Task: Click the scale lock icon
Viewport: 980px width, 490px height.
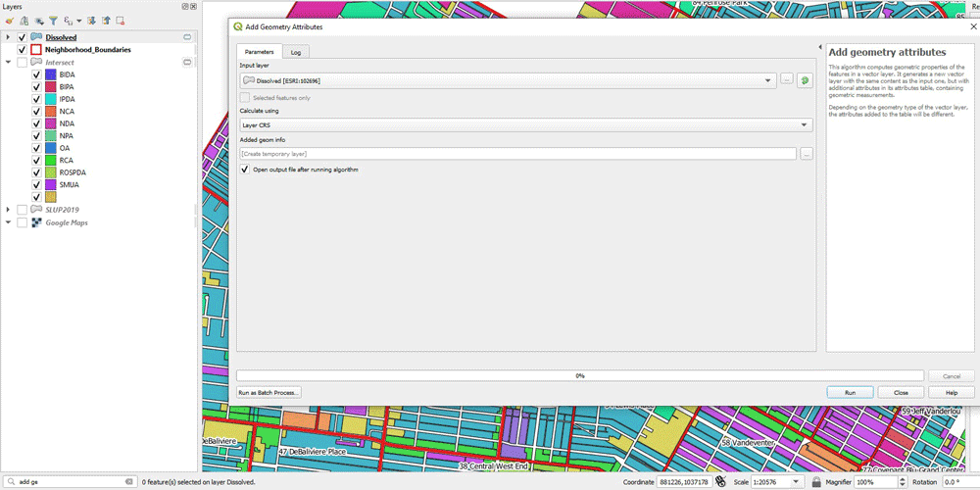Action: pyautogui.click(x=816, y=482)
